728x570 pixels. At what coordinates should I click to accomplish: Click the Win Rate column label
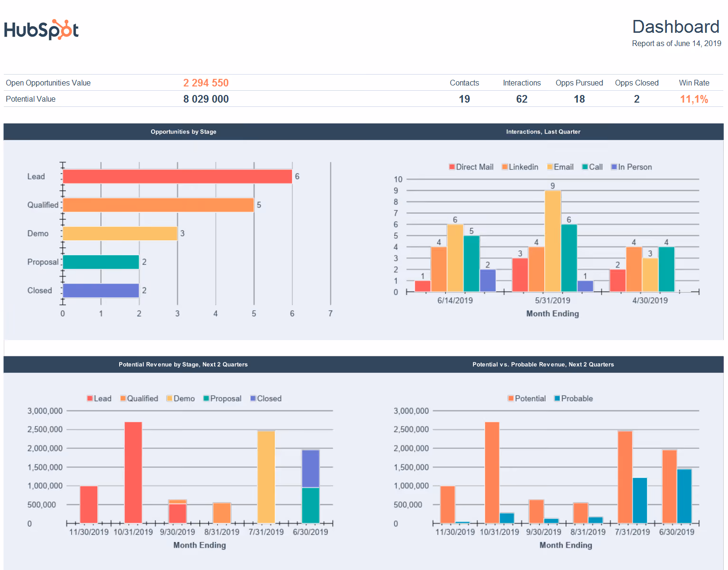click(x=694, y=83)
